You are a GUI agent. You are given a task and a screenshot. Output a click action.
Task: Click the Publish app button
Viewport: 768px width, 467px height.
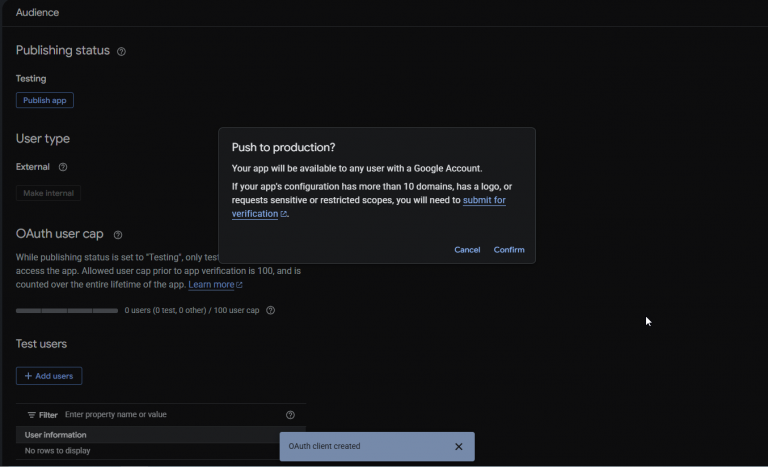[x=45, y=100]
